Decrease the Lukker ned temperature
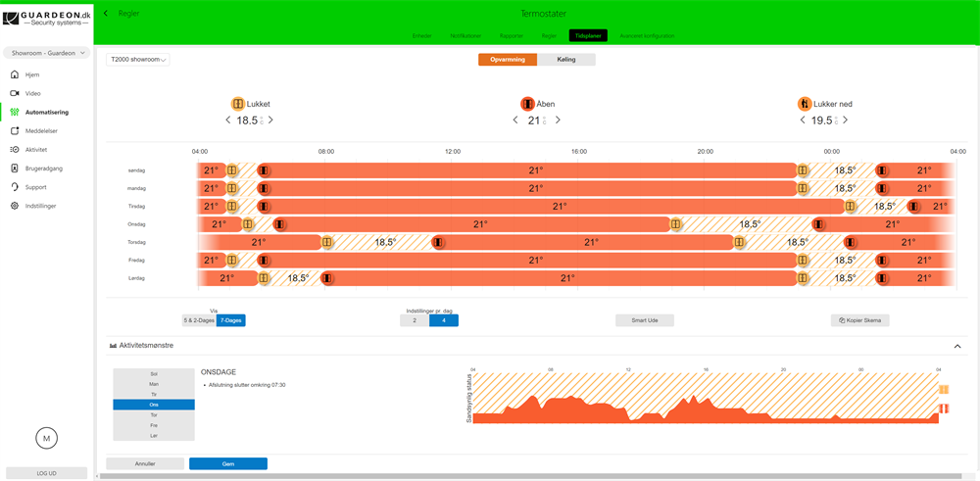The width and height of the screenshot is (980, 481). [x=803, y=120]
